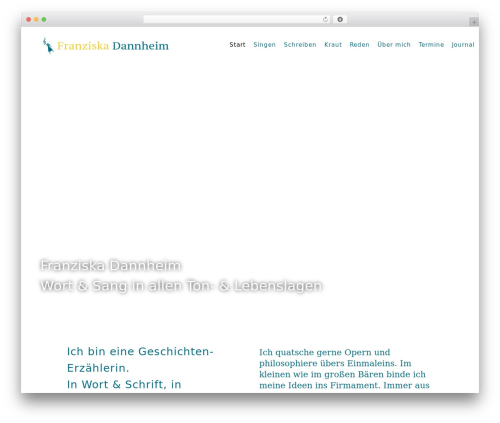Open the Journal page
500x423 pixels.
[463, 45]
